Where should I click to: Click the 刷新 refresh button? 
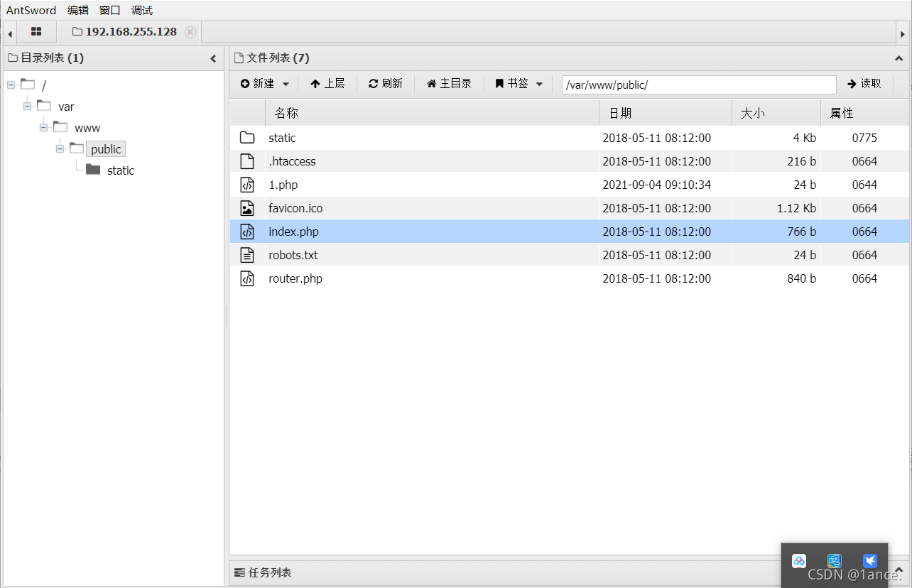(x=385, y=84)
